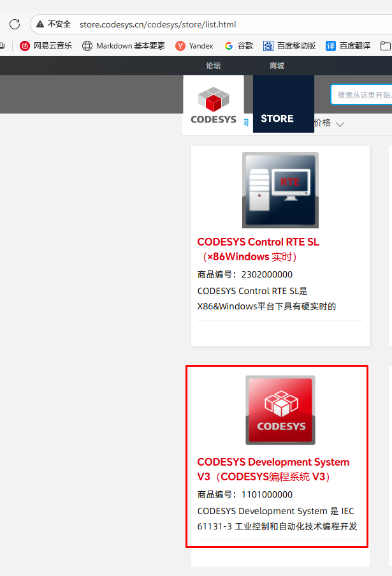This screenshot has width=392, height=576.
Task: Open 百度翻译 bookmark
Action: point(348,46)
